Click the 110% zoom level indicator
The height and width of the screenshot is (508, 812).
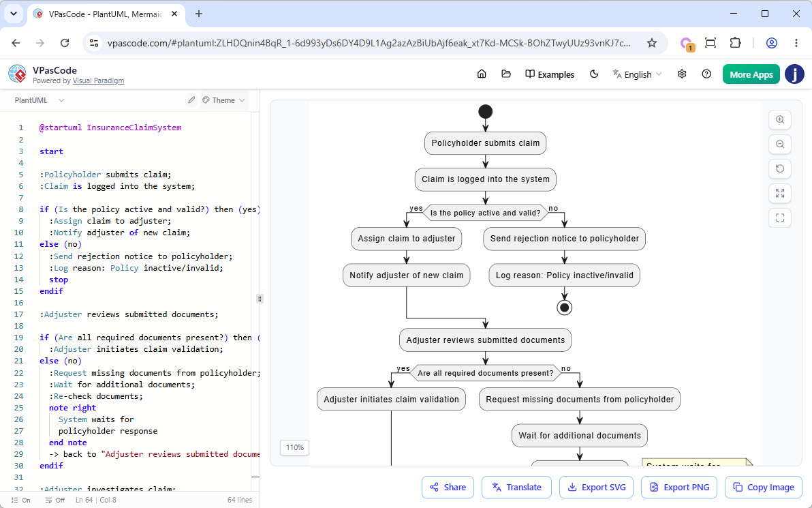coord(295,447)
